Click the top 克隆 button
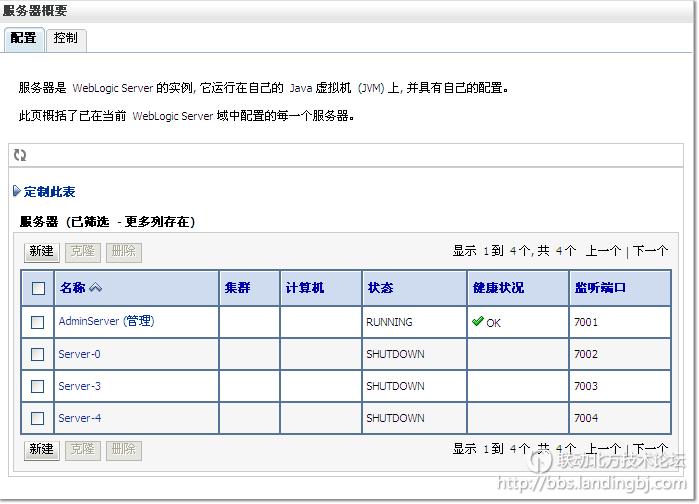699x504 pixels. [x=83, y=252]
